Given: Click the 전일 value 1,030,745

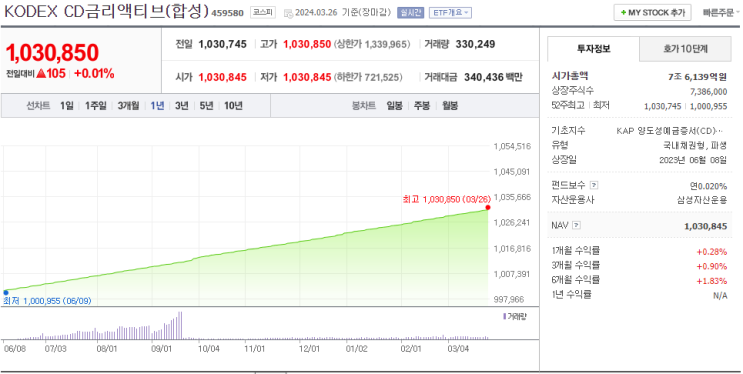Looking at the screenshot, I should [222, 44].
